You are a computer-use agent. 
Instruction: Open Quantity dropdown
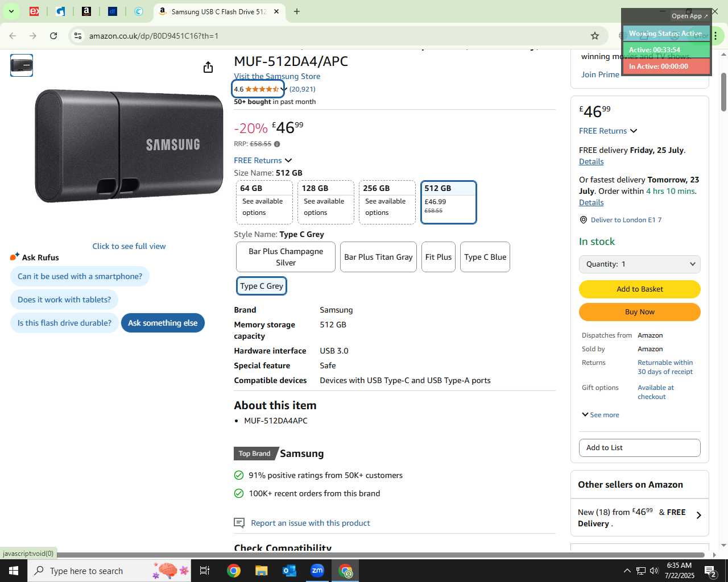639,264
